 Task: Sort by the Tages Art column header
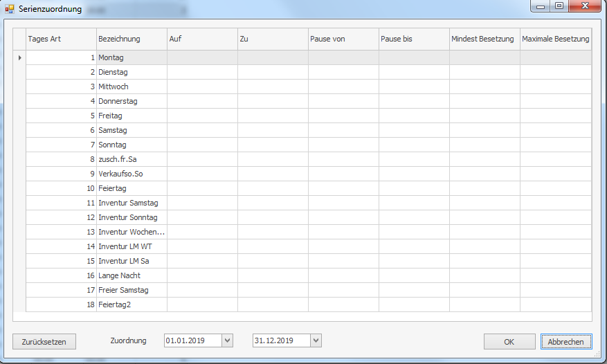[61, 39]
